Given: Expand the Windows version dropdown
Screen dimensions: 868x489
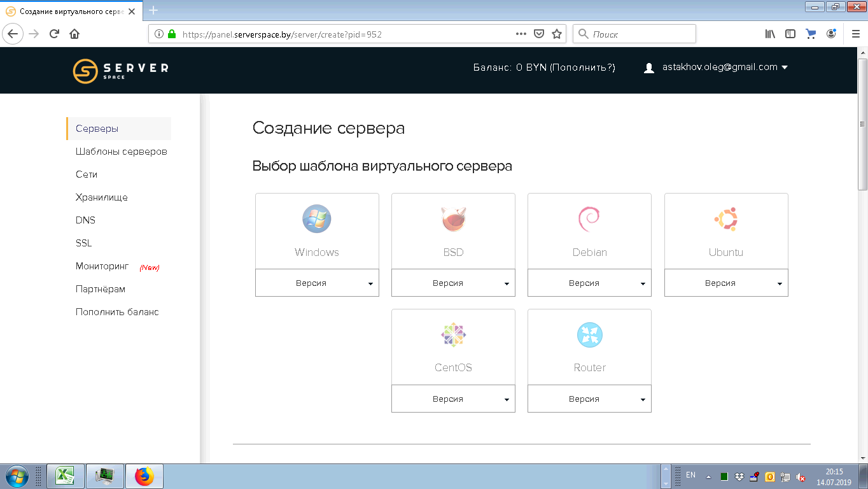Looking at the screenshot, I should click(x=317, y=283).
